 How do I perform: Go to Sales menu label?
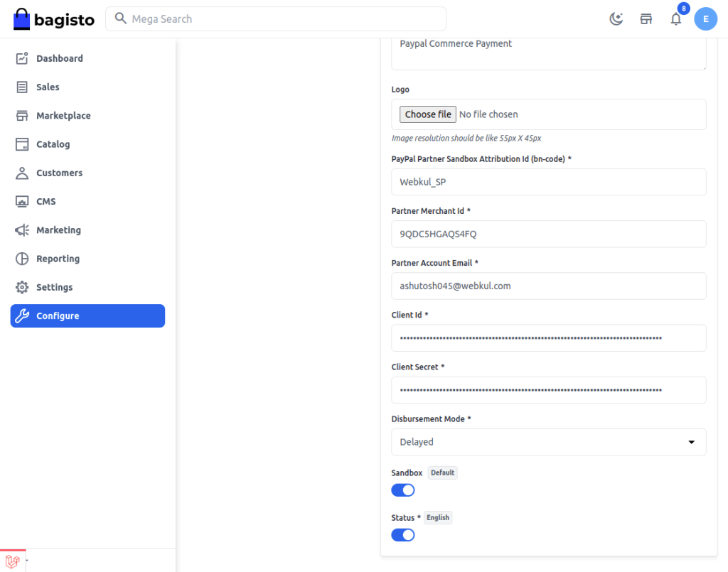point(48,87)
